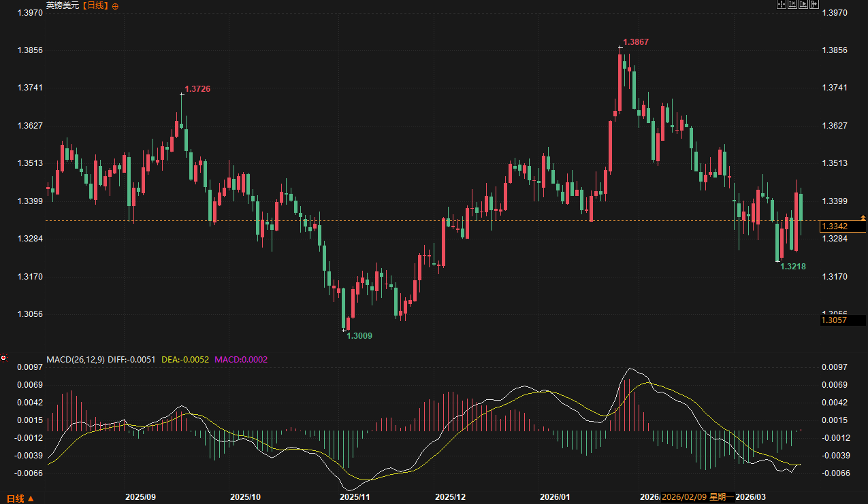The image size is (868, 504).
Task: Click the axis-to-start icon at top right
Action: [x=792, y=4]
